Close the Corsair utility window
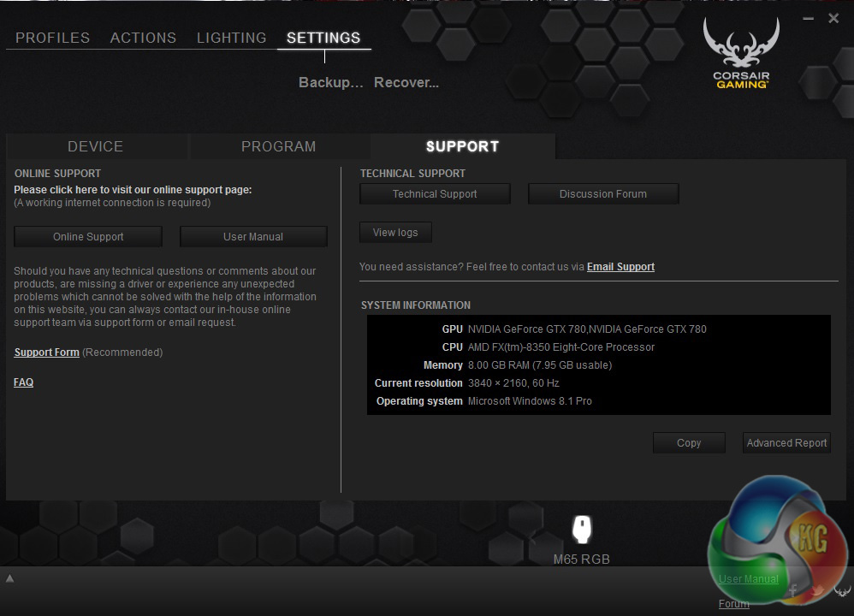Screen dimensions: 854x616 [833, 19]
